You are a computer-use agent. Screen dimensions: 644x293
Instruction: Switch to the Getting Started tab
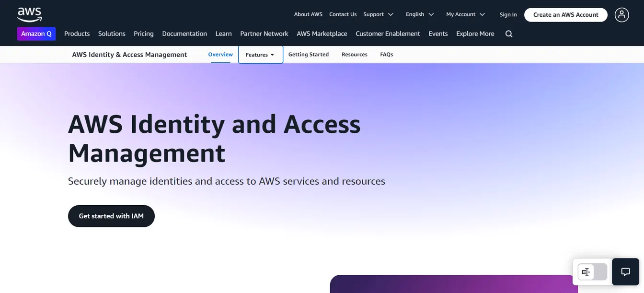pyautogui.click(x=309, y=55)
